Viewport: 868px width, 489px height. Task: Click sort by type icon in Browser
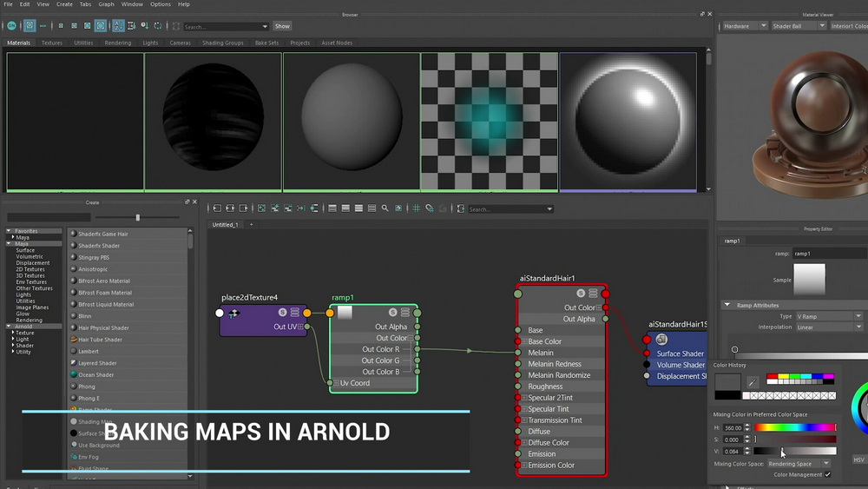132,25
